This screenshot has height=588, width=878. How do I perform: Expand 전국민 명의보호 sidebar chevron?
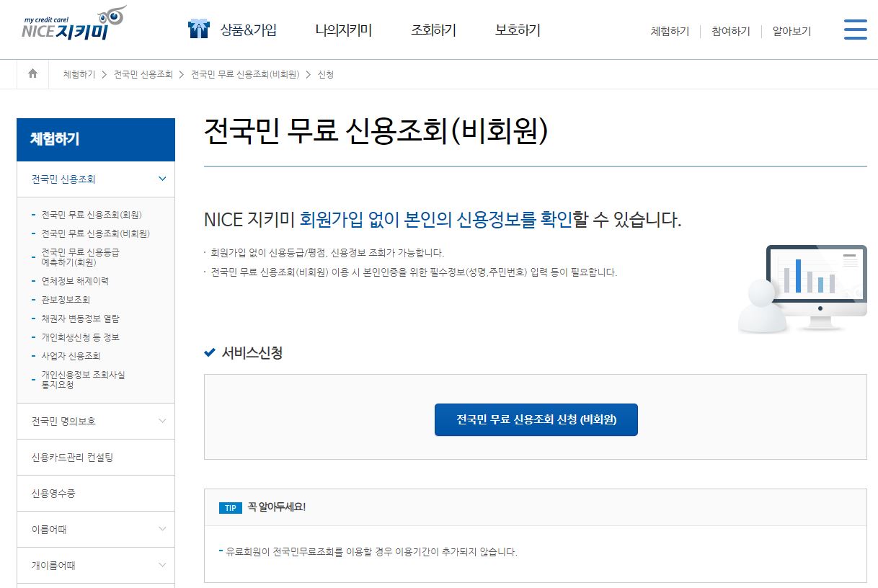pyautogui.click(x=162, y=421)
